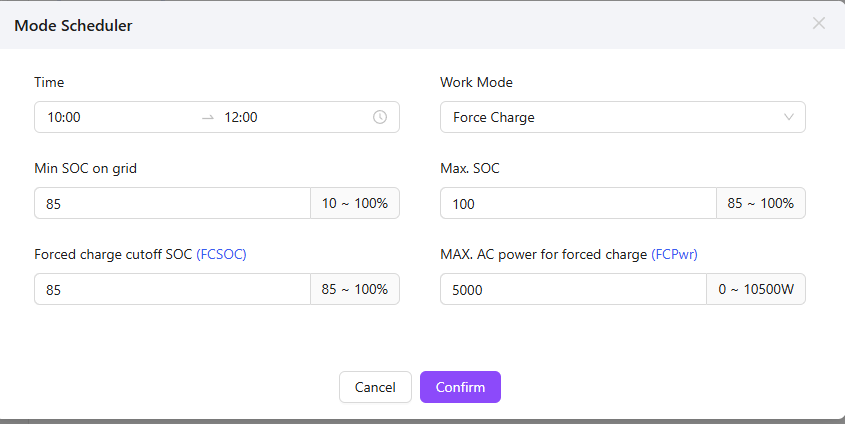The image size is (845, 424).
Task: Open the Force Charge work mode selector
Action: (x=610, y=117)
